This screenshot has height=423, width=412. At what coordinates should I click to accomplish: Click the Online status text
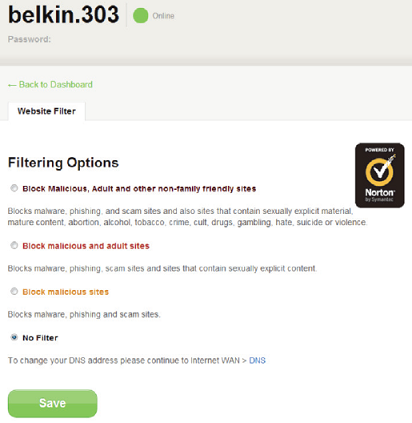163,16
